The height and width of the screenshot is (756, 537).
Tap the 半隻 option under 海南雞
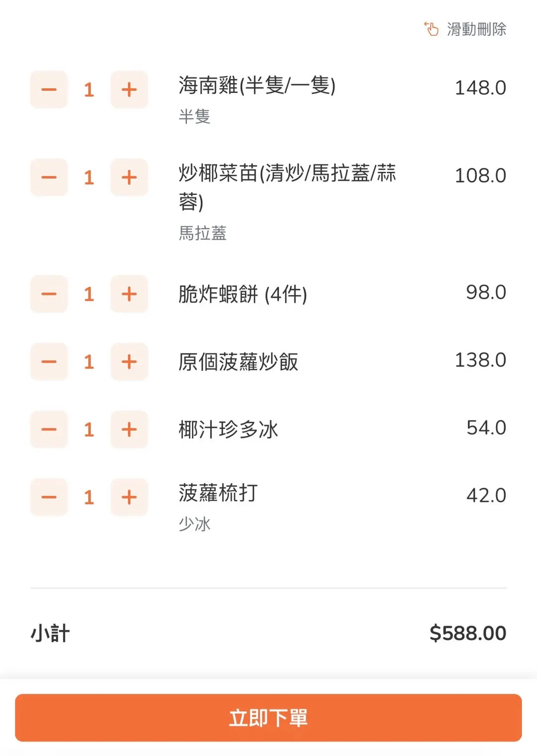pos(194,116)
